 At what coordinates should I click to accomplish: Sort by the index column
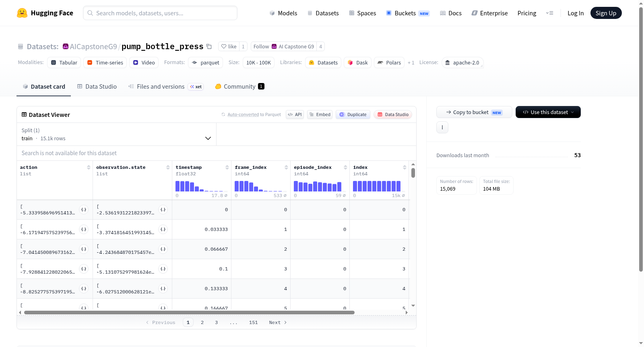pos(405,167)
